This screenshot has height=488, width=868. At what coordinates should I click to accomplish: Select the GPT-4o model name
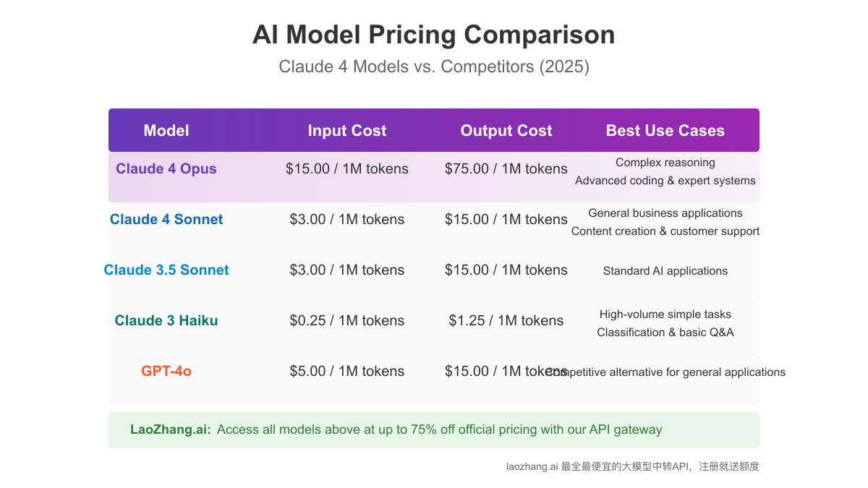(166, 372)
